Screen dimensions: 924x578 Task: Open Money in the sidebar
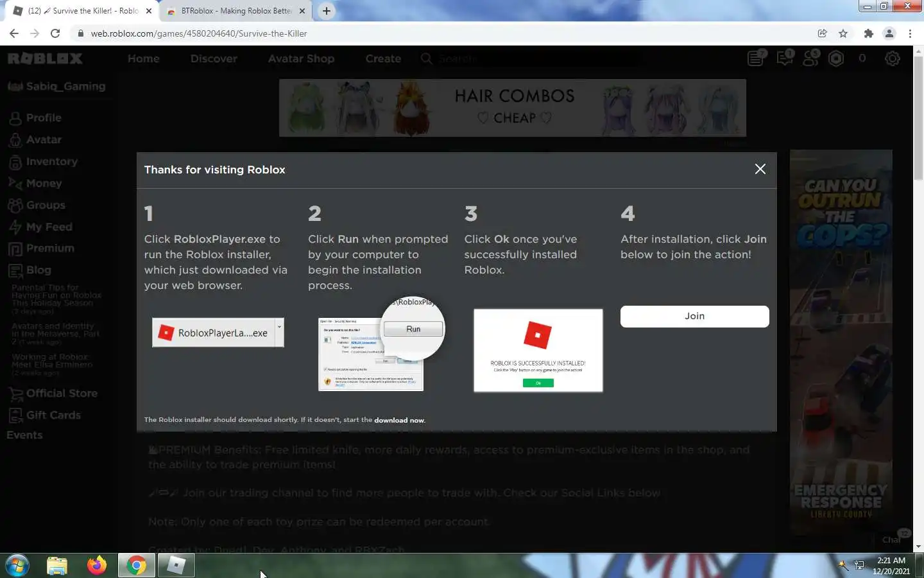pos(36,183)
